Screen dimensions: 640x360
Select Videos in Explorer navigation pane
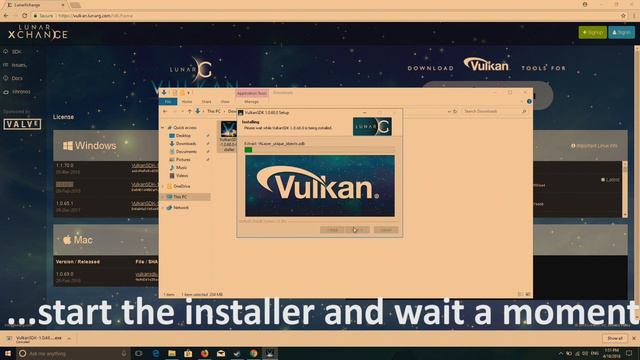[x=182, y=176]
